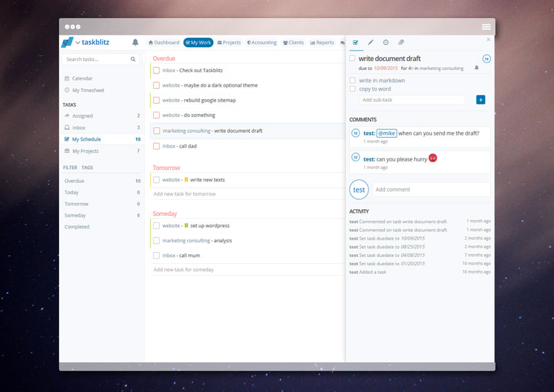Check off 'write document draft' in list
Screen dimensions: 554x392
pyautogui.click(x=157, y=131)
